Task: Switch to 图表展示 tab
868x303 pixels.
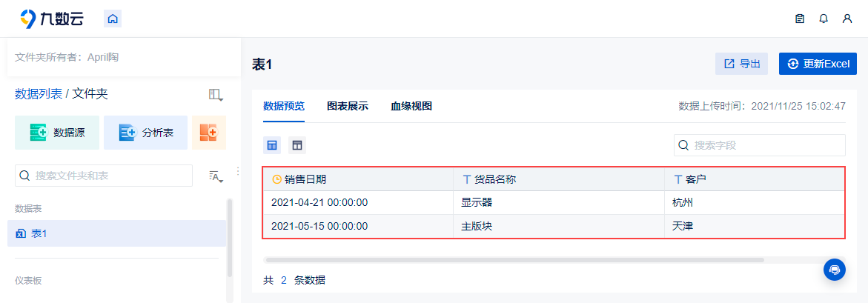Action: [348, 106]
